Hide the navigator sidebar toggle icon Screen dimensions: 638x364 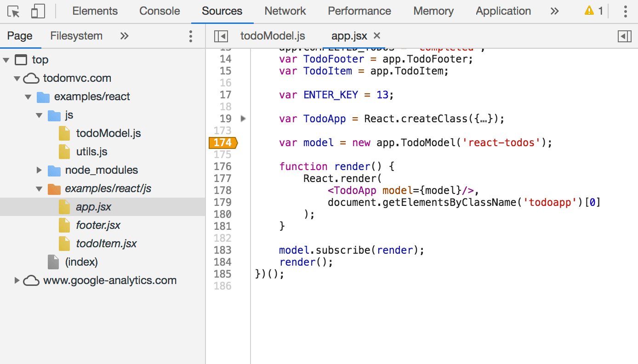coord(221,36)
